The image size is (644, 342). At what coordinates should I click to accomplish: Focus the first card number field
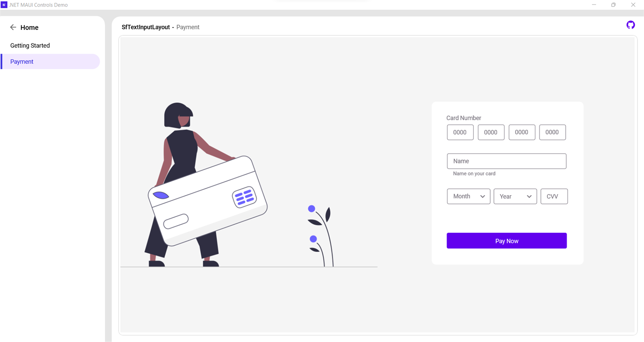(x=460, y=132)
